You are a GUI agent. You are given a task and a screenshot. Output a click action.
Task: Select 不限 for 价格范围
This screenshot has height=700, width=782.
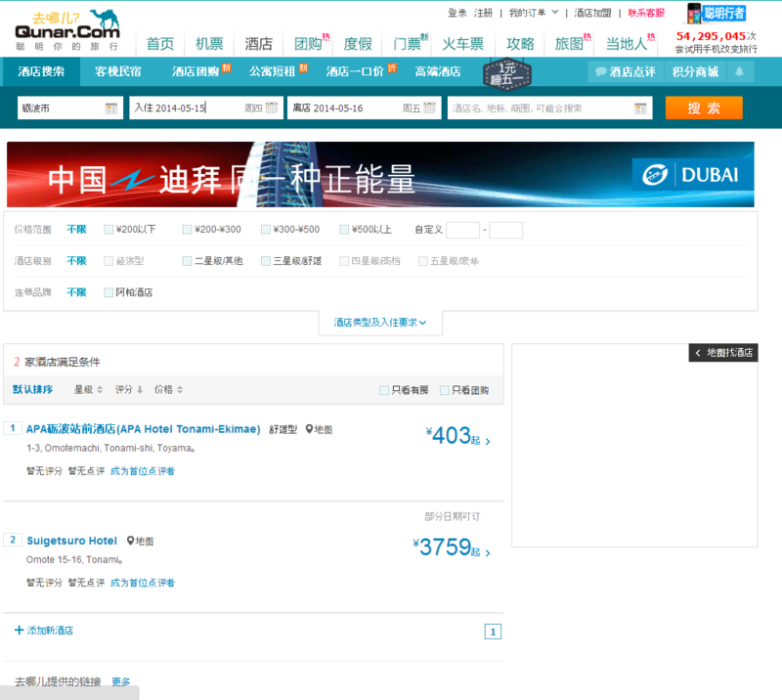[x=77, y=230]
